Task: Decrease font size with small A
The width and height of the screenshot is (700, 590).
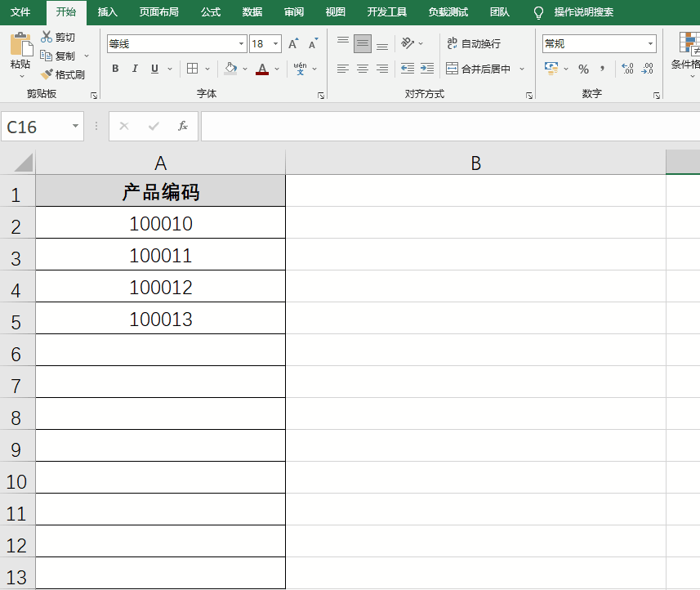Action: point(314,44)
